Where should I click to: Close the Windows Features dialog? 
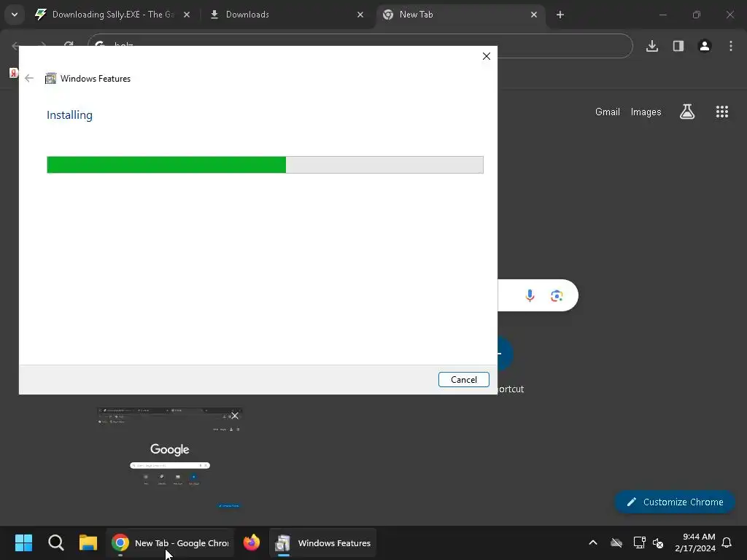(486, 56)
